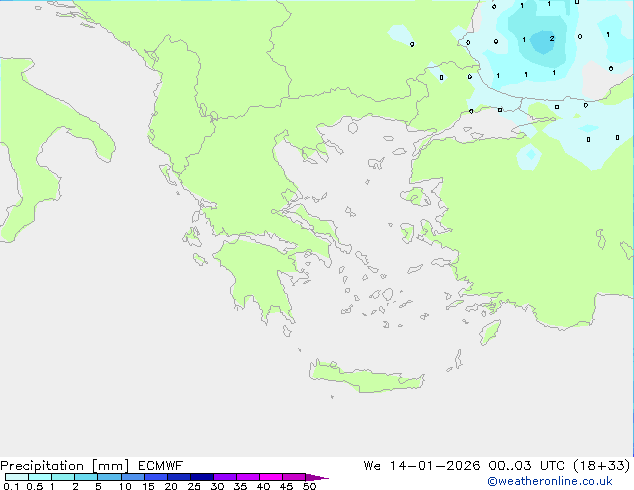Viewport: 634px width, 490px height.
Task: Click the '10' legend scale label
Action: click(125, 486)
